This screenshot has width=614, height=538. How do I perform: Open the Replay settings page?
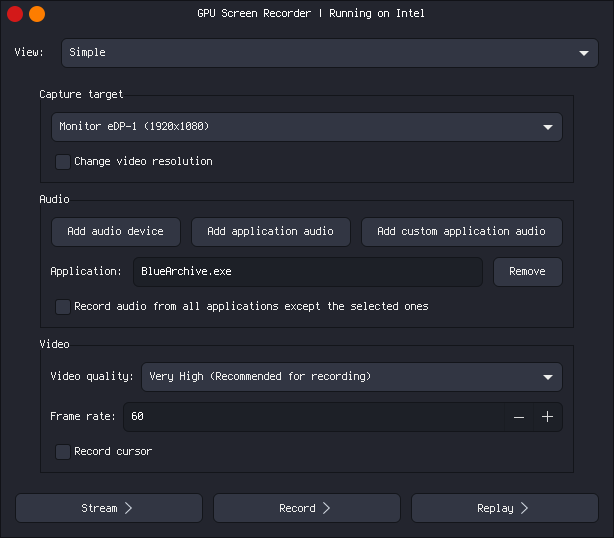click(504, 508)
